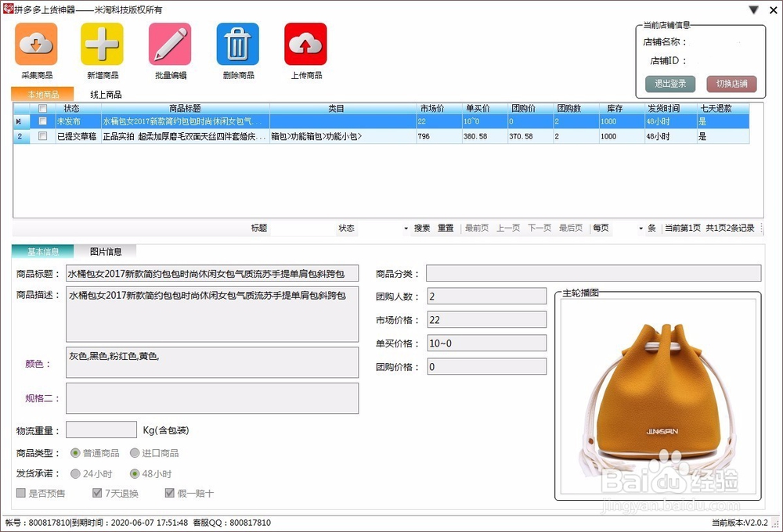The height and width of the screenshot is (532, 783).
Task: Disable the 假一赔十 checkbox
Action: pos(170,493)
